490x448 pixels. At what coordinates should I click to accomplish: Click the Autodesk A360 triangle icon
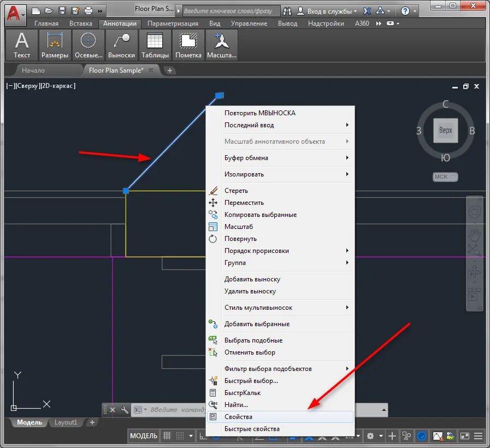coord(380,11)
